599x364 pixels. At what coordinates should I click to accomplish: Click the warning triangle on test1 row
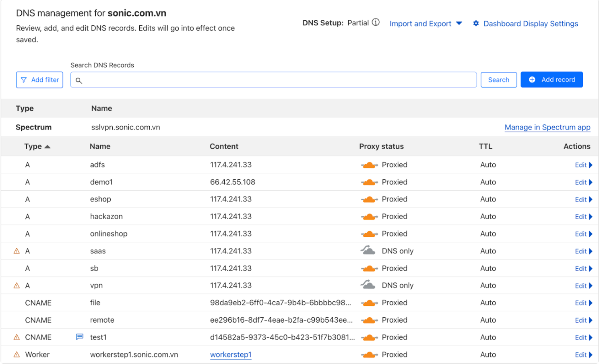[17, 337]
